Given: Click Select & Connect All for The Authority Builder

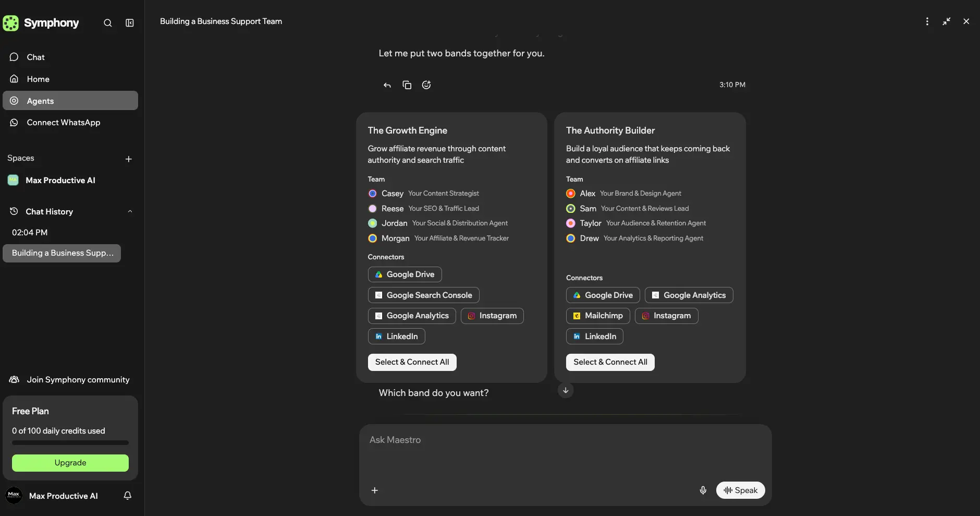Looking at the screenshot, I should click(610, 362).
